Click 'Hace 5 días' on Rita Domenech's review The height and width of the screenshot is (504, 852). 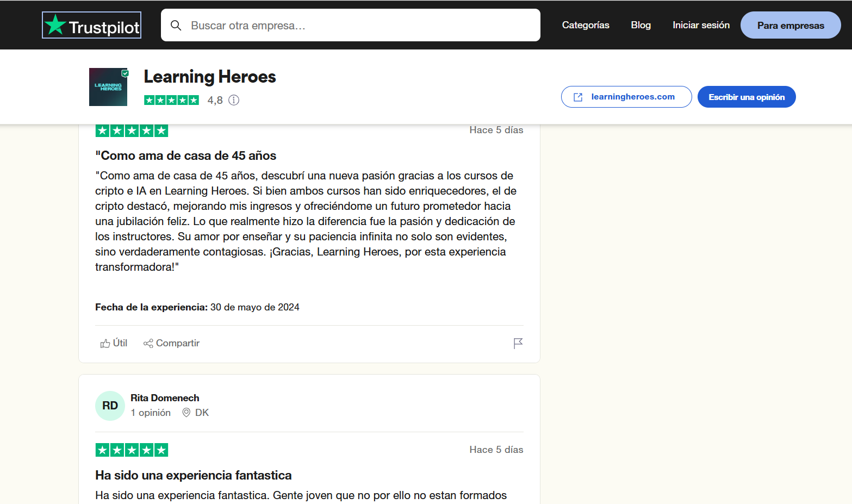tap(496, 450)
